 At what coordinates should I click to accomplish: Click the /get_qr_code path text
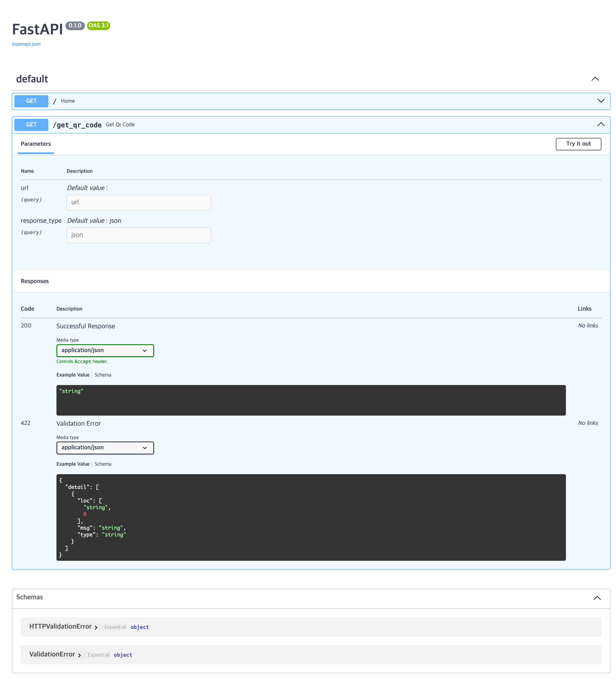click(x=77, y=125)
